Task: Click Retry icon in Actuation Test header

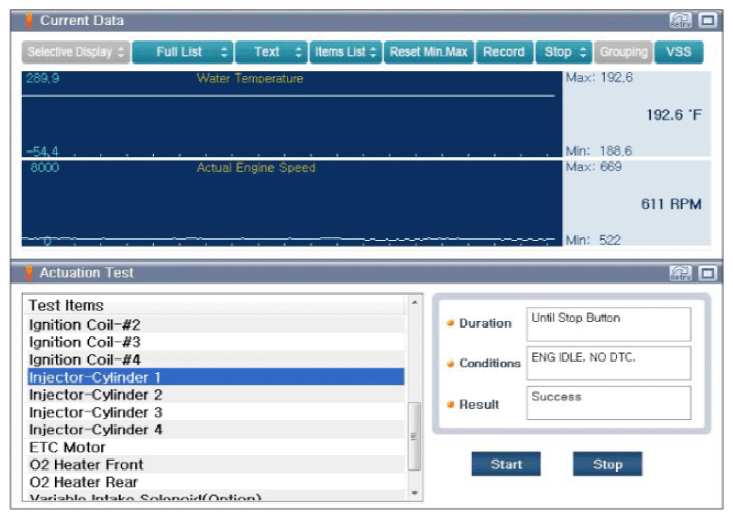Action: pos(680,273)
